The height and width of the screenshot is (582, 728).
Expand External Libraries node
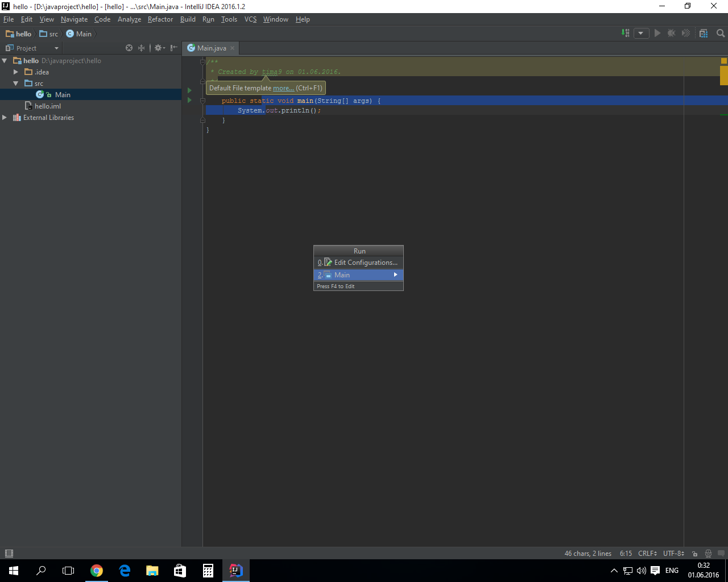click(x=5, y=118)
